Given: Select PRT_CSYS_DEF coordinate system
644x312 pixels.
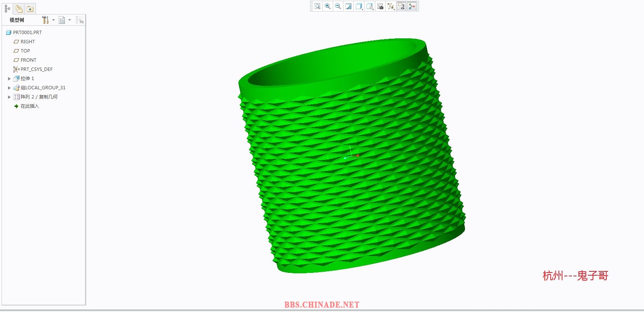Looking at the screenshot, I should point(33,69).
